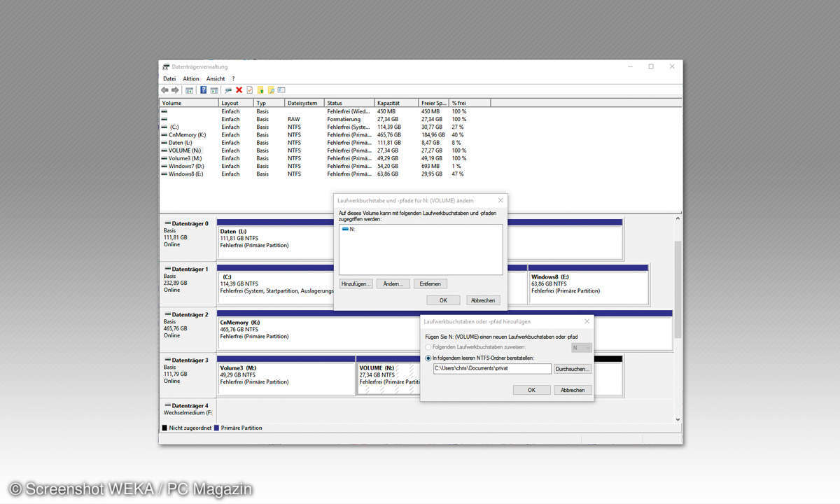This screenshot has width=840, height=504.
Task: Click Abbrechen in the 'ändern' dialog
Action: (x=483, y=300)
